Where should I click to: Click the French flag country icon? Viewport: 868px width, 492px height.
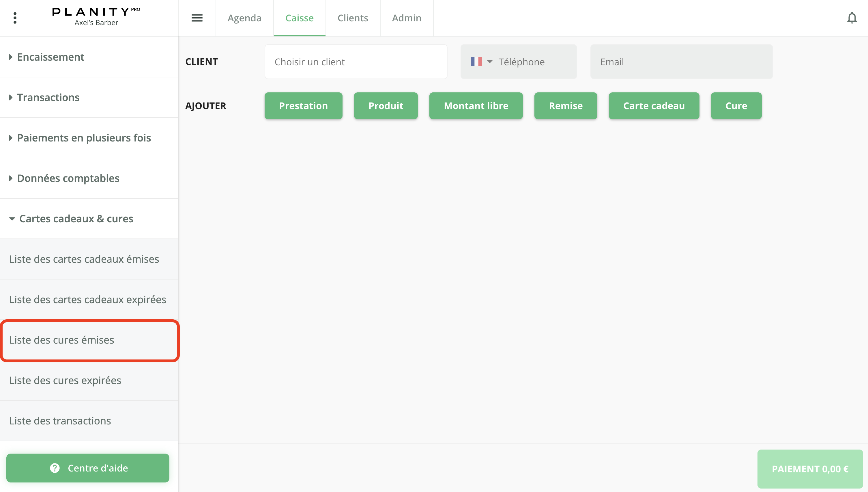pos(476,61)
